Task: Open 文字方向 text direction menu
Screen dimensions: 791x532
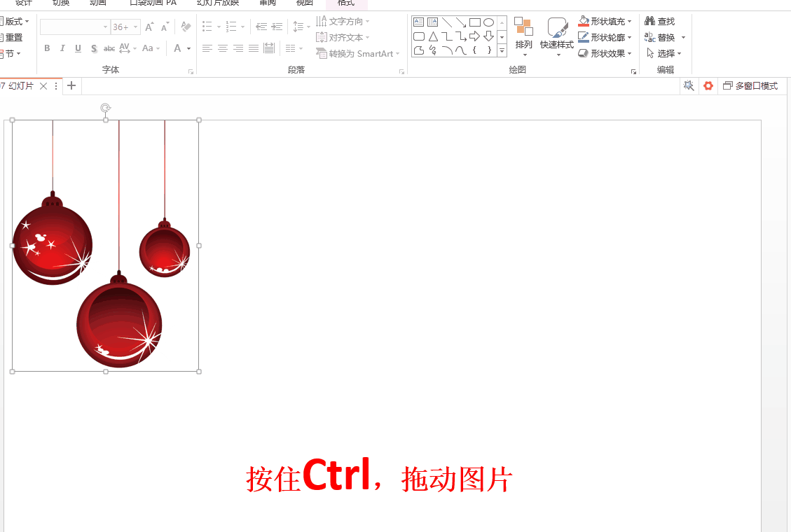Action: click(x=343, y=21)
